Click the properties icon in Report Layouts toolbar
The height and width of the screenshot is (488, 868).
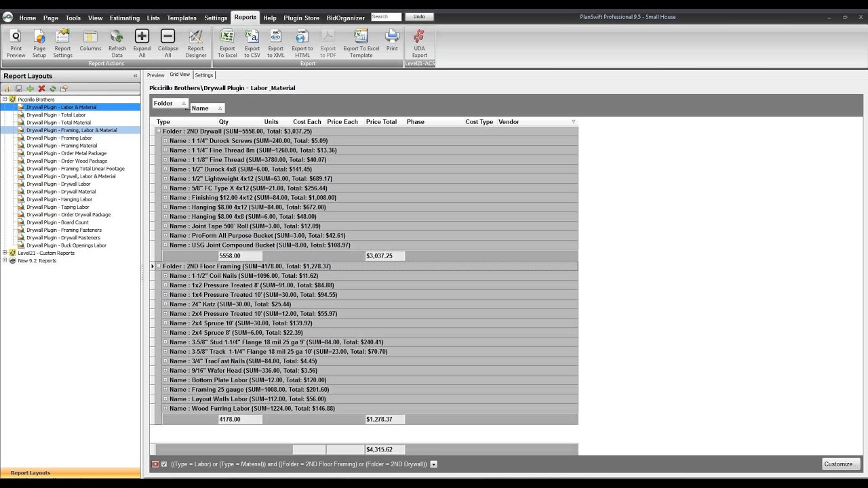pyautogui.click(x=64, y=89)
